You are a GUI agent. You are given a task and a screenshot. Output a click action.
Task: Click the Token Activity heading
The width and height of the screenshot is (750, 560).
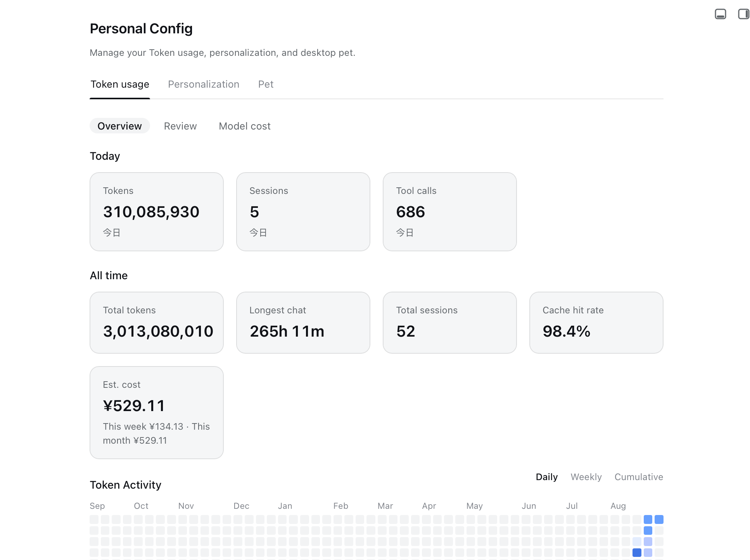[125, 485]
